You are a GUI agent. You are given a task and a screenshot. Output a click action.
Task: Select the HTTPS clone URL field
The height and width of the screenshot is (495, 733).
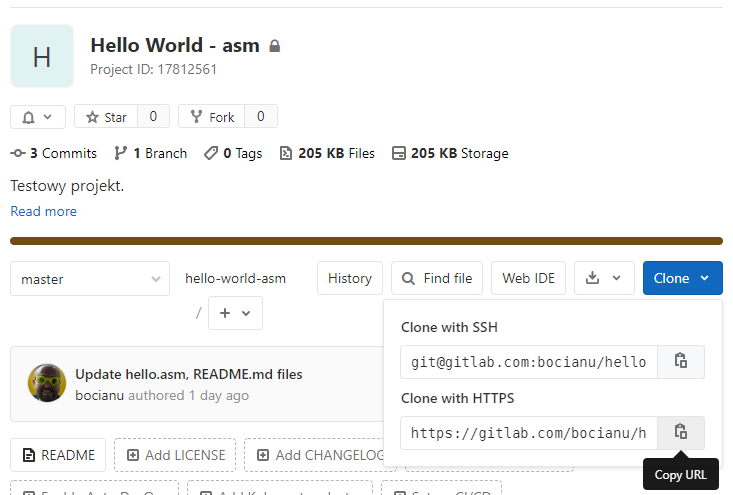click(x=529, y=433)
